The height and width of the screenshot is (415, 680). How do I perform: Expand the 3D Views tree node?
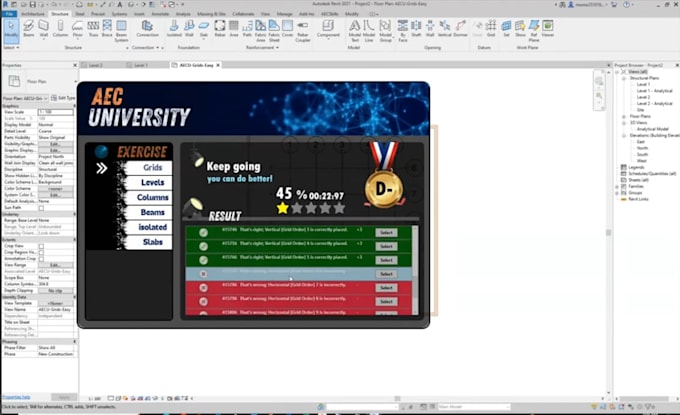[624, 123]
